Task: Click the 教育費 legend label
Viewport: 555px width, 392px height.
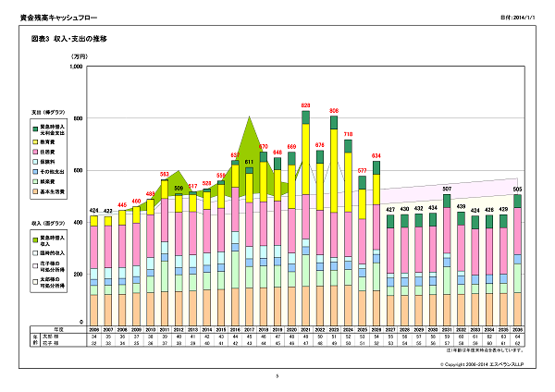Action: (x=47, y=141)
